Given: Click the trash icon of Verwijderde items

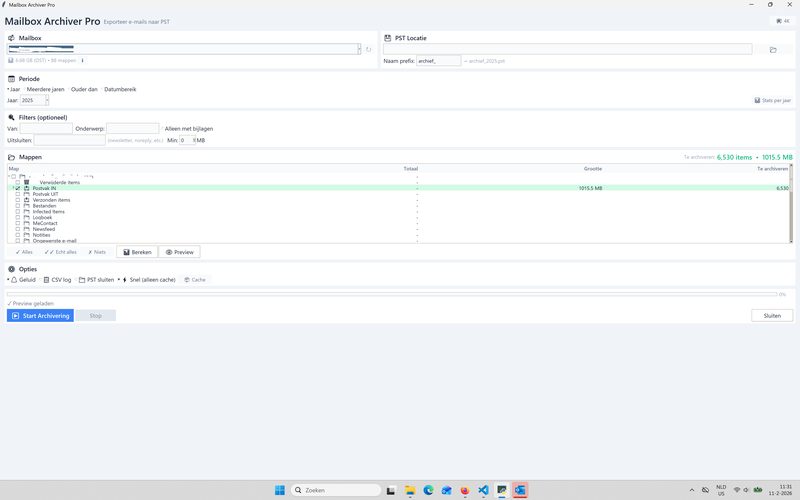Looking at the screenshot, I should tap(27, 182).
